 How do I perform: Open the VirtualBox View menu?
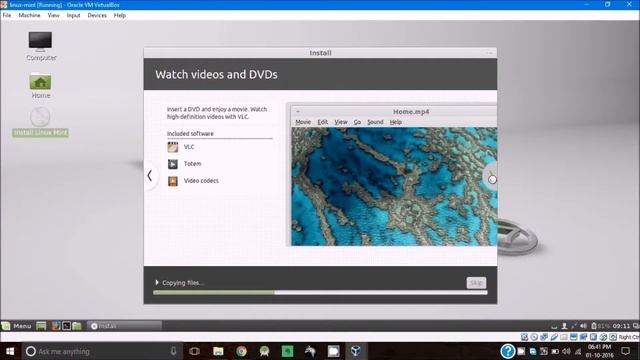[53, 15]
